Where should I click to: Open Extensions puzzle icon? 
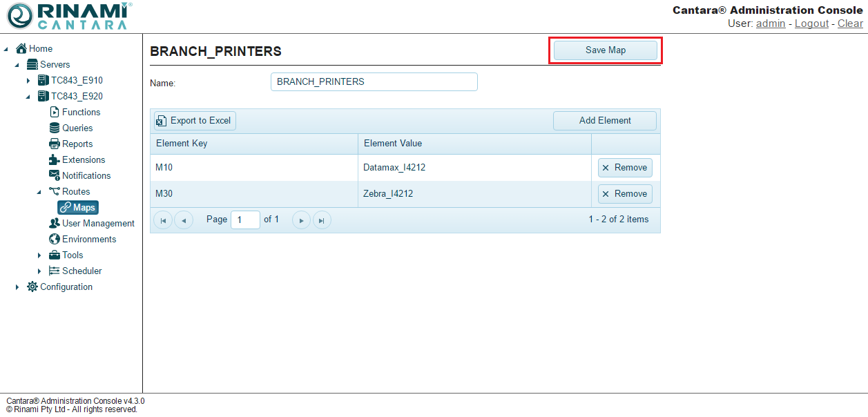55,159
